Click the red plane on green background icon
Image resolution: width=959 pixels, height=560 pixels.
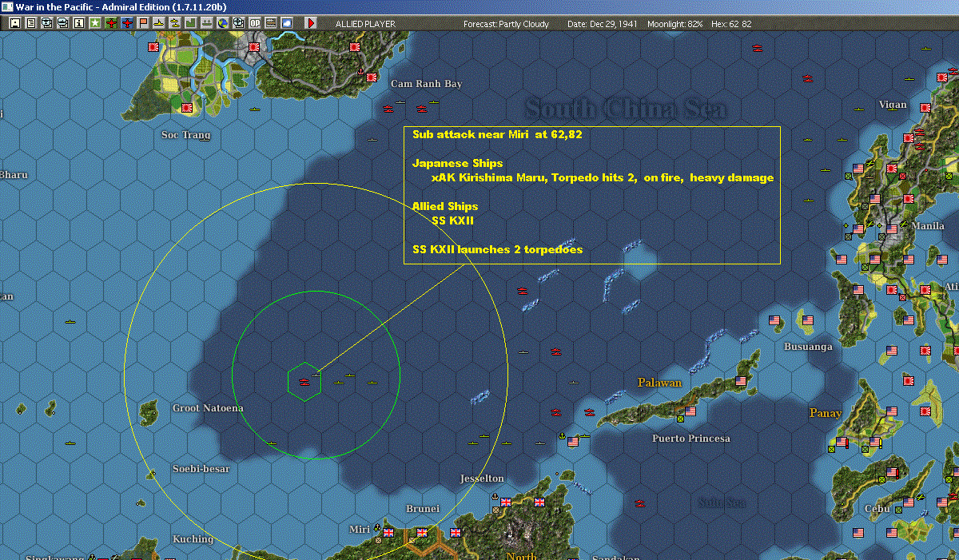[x=111, y=23]
